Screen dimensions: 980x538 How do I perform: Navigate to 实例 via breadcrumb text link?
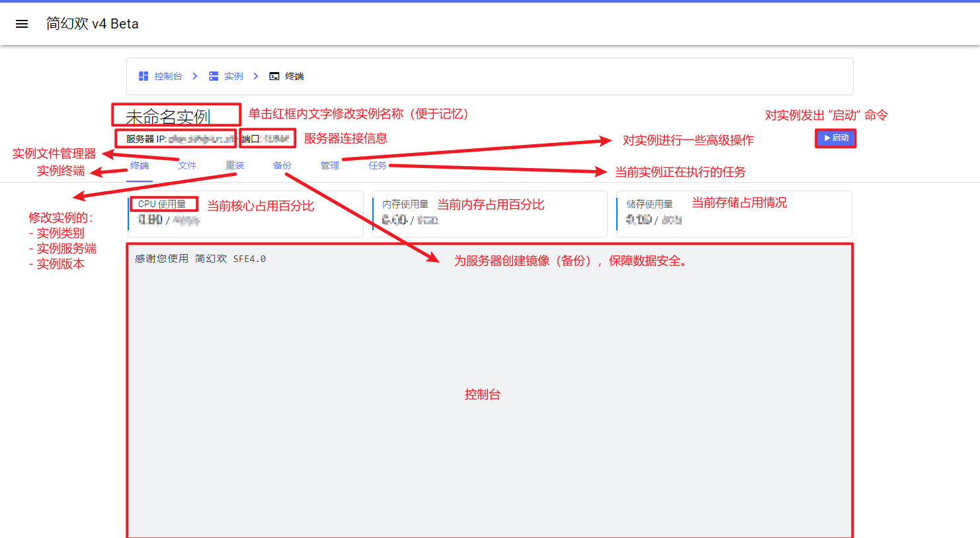pos(233,76)
